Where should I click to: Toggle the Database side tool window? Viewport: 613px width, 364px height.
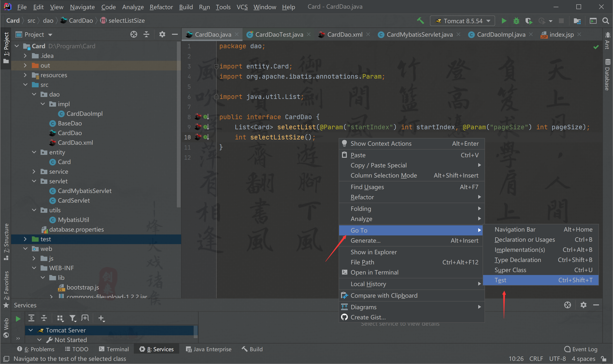click(x=608, y=75)
